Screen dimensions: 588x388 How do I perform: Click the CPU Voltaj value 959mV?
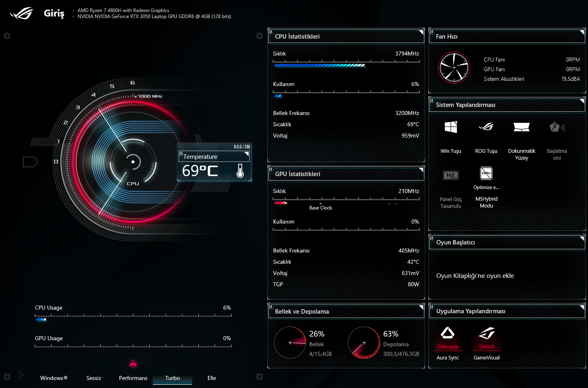(x=410, y=135)
